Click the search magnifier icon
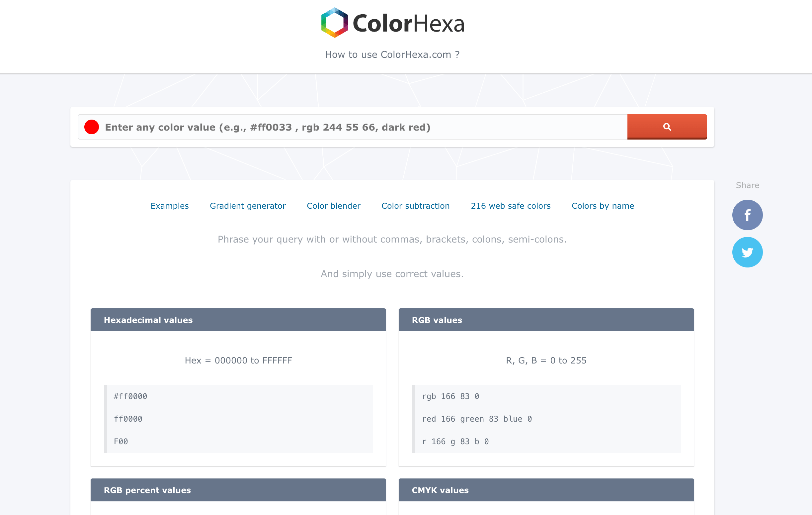 point(667,127)
